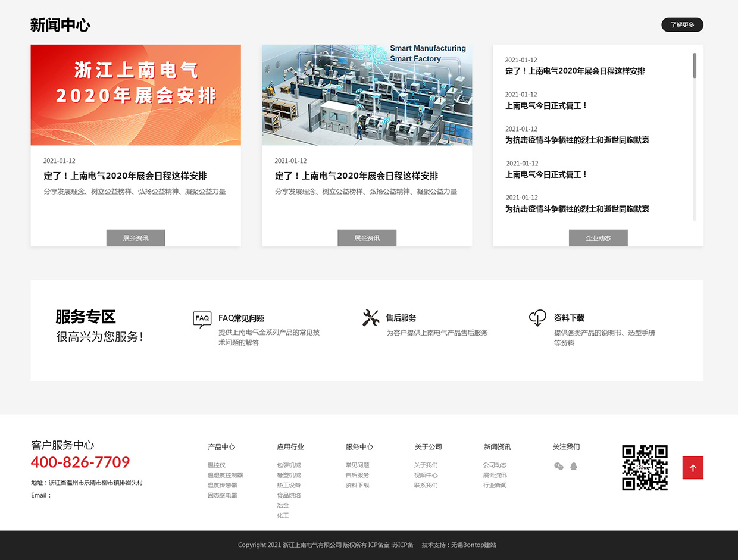
Task: Click the 400-826-7709 phone number
Action: tap(80, 462)
